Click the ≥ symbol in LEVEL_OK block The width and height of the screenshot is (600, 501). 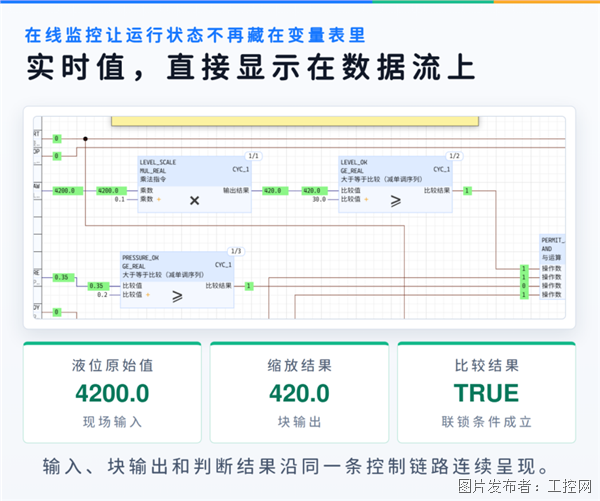point(396,201)
